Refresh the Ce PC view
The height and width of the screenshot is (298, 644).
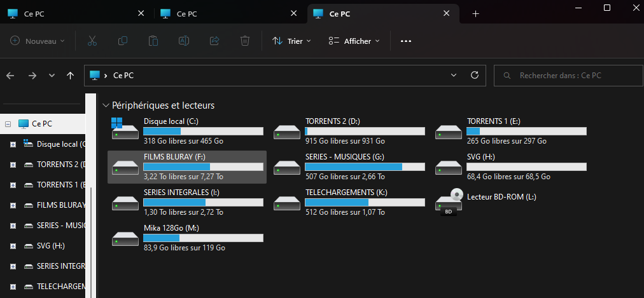click(x=474, y=76)
